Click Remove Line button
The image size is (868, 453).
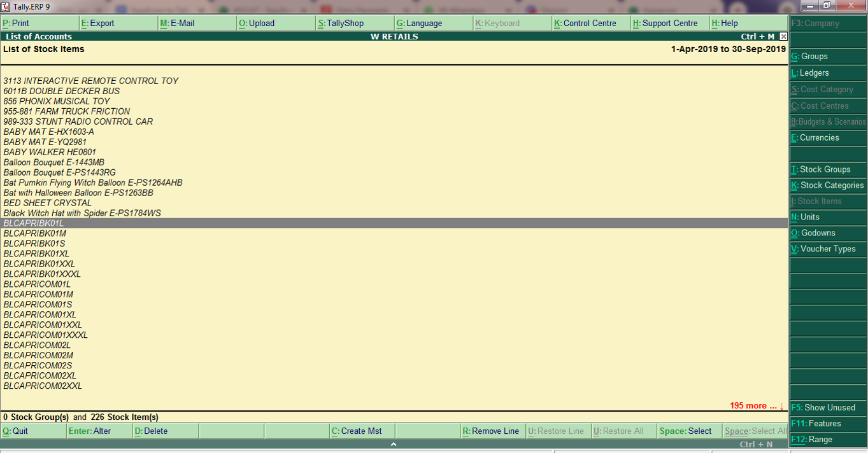click(494, 431)
